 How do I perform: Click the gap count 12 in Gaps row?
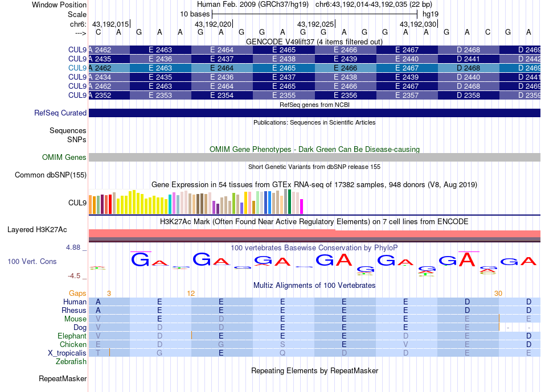191,294
